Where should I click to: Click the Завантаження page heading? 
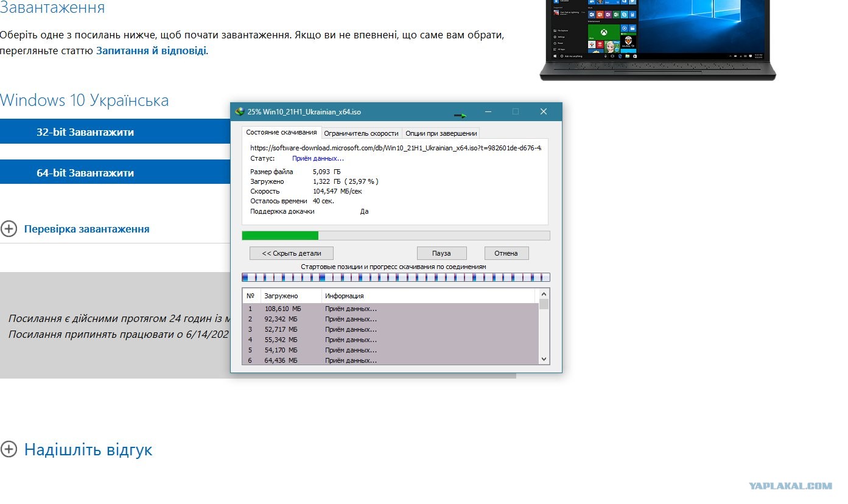click(52, 8)
